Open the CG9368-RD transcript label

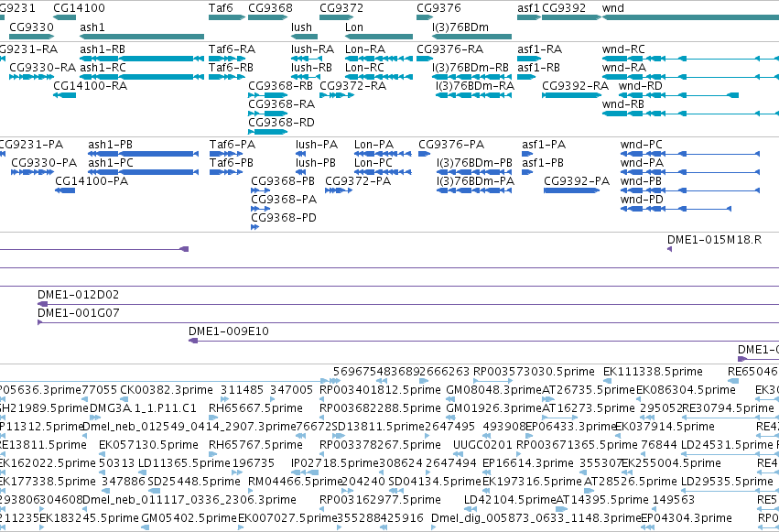coord(281,123)
